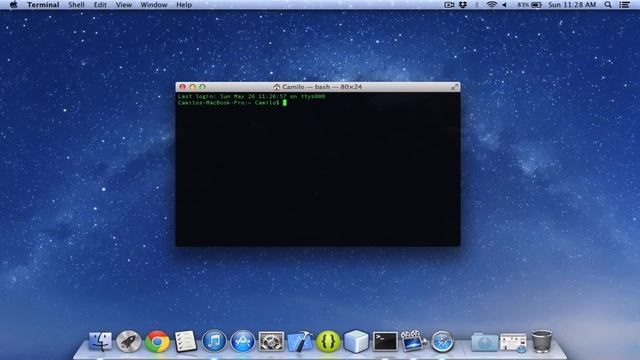Open the Edit menu
The width and height of the screenshot is (640, 360).
click(100, 5)
